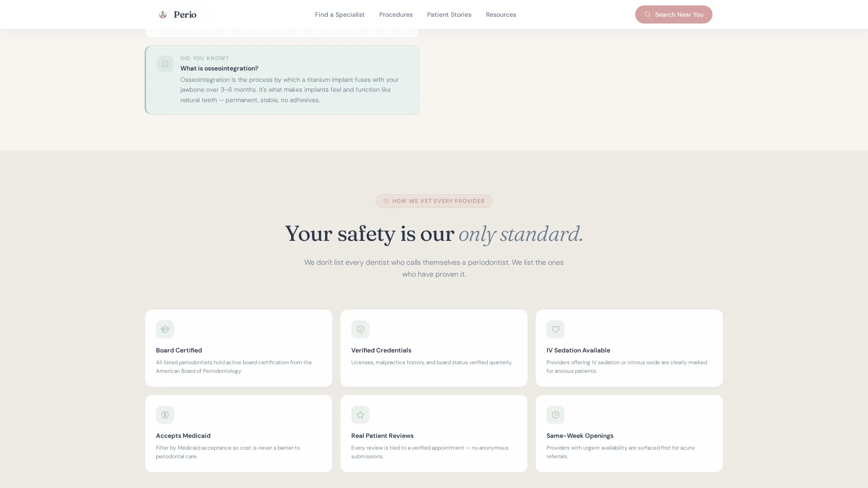Click the Medicaid acceptance filter description
This screenshot has width=868, height=488.
tap(228, 452)
